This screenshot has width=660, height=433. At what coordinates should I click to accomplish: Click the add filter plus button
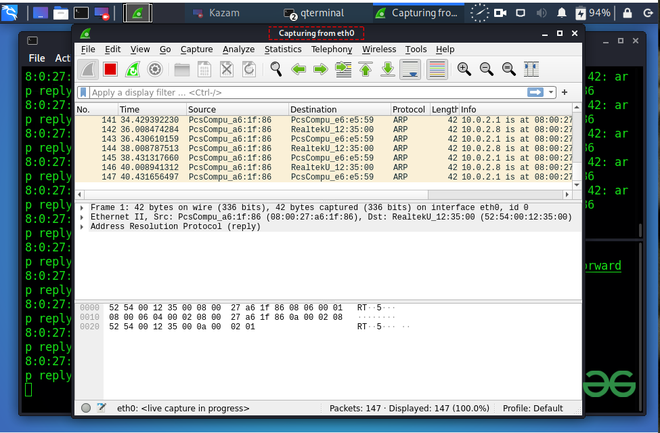click(x=565, y=92)
